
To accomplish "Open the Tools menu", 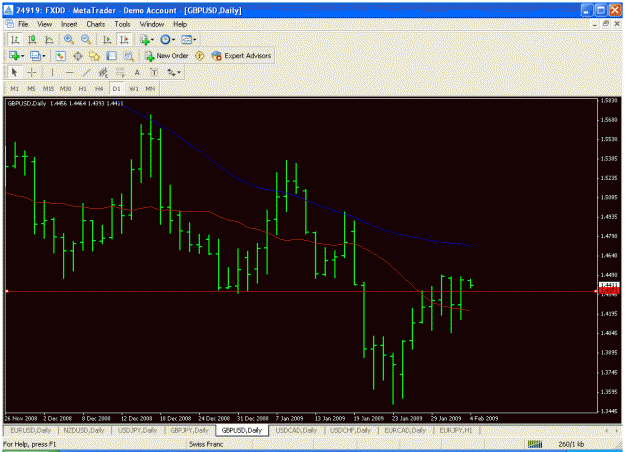I will click(x=122, y=24).
